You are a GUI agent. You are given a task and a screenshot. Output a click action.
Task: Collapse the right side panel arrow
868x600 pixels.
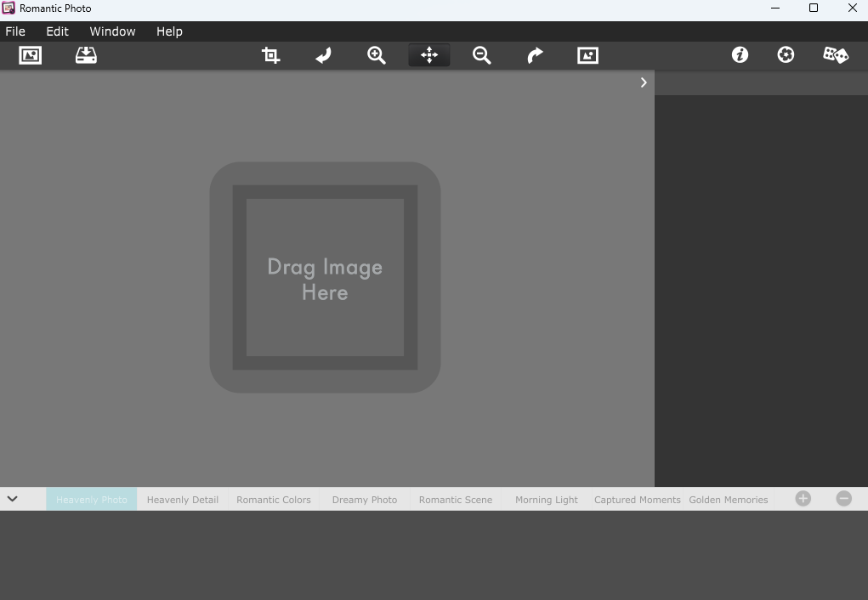[644, 82]
